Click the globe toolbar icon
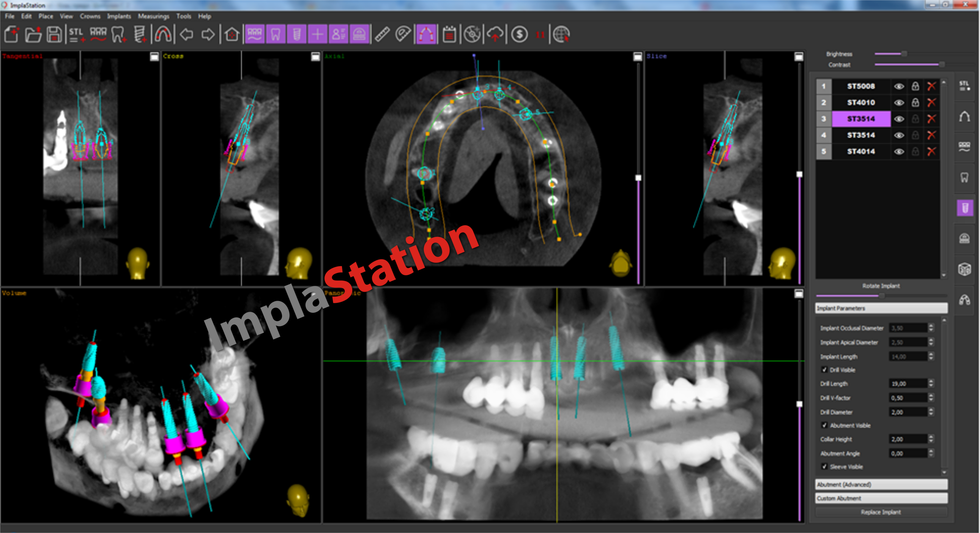 (x=561, y=34)
